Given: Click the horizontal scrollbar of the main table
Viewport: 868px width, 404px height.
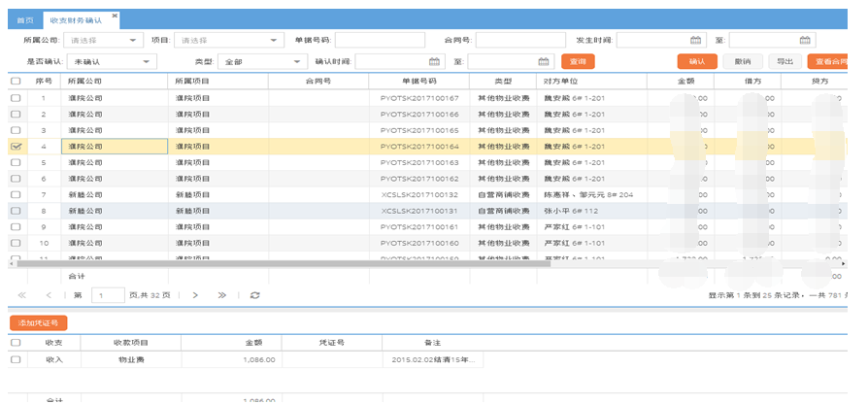Looking at the screenshot, I should [284, 263].
